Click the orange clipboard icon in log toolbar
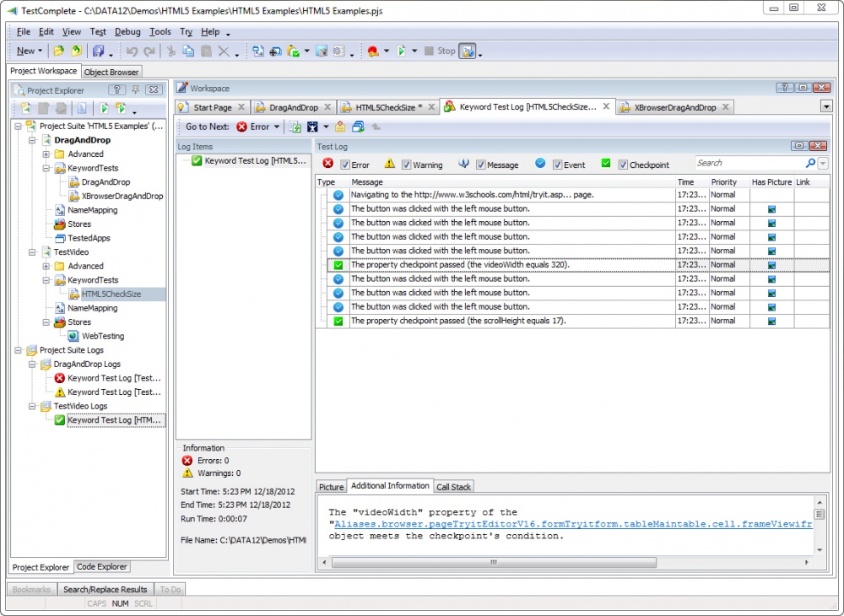 340,127
